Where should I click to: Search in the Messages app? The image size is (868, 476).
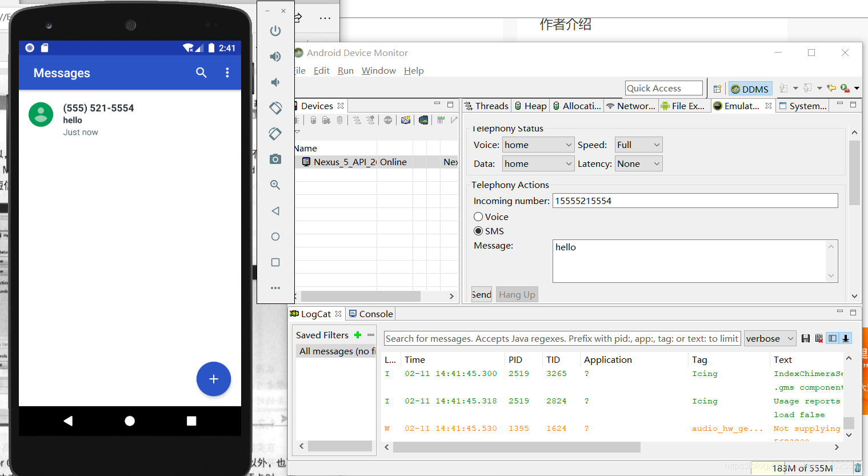pos(201,73)
